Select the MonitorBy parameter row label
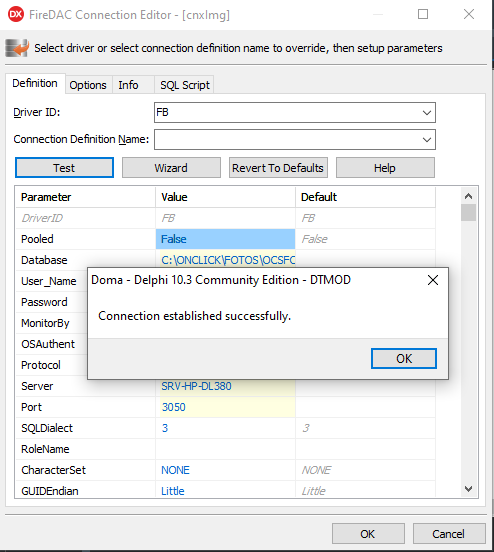This screenshot has width=494, height=552. [x=45, y=323]
